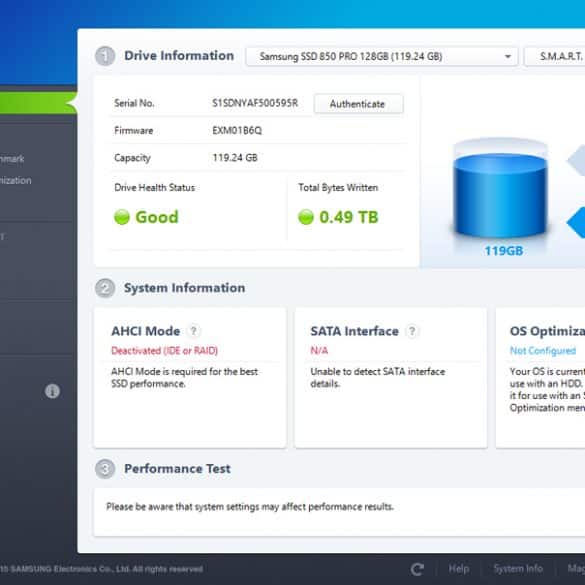Click the capacity value 119.24 GB

point(235,157)
